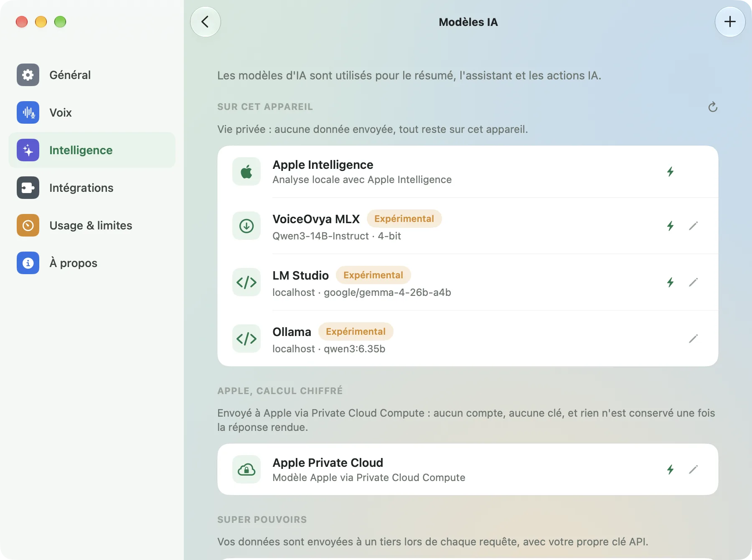Click the Usage & limites clock icon
The width and height of the screenshot is (752, 560).
click(28, 225)
